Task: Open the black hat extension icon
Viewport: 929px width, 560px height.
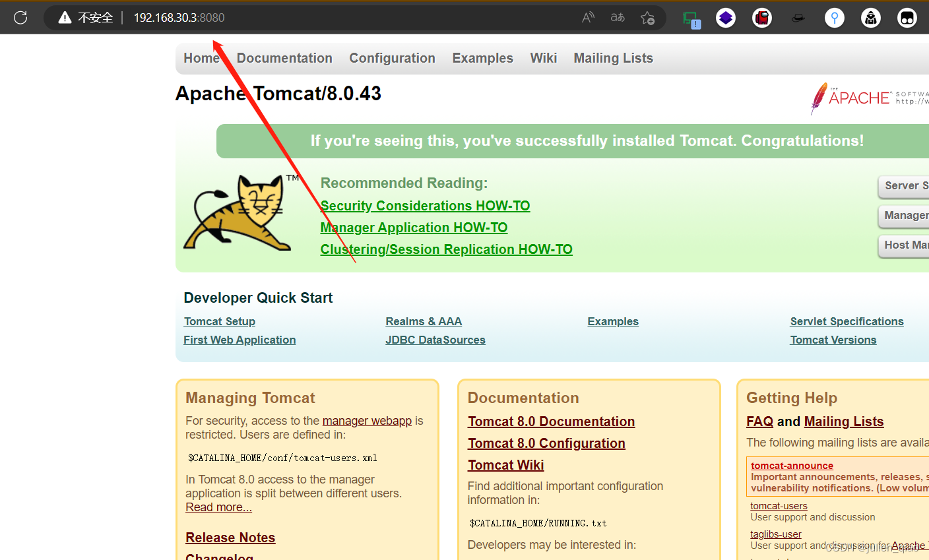Action: [x=798, y=18]
